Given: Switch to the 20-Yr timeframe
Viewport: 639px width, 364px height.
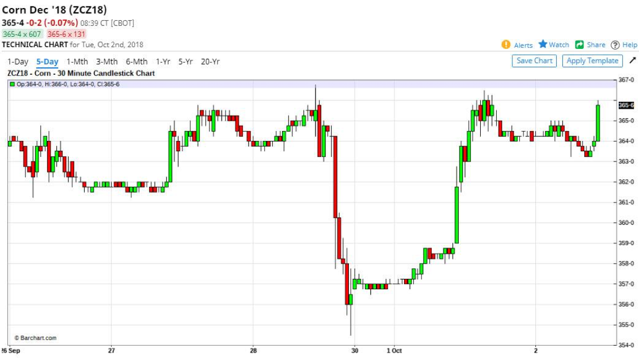Looking at the screenshot, I should 210,62.
